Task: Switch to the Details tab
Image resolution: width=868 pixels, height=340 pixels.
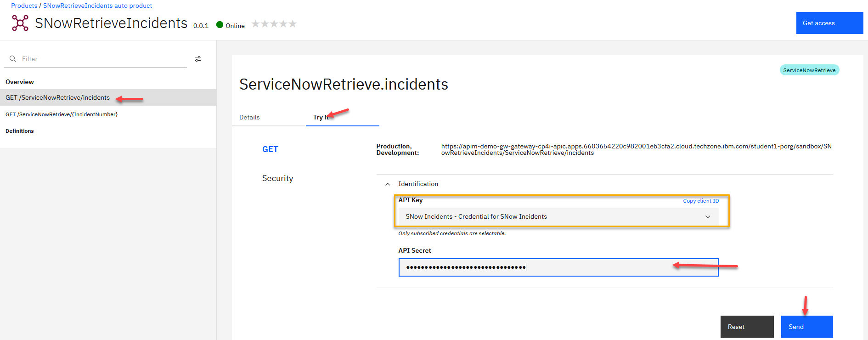Action: point(249,118)
